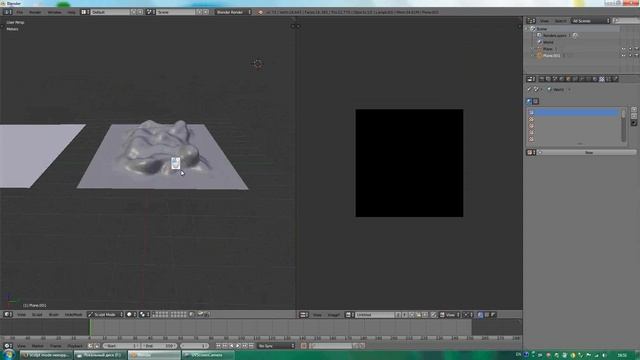This screenshot has height=360, width=640.
Task: Switch to Object properties tab
Action: point(568,79)
